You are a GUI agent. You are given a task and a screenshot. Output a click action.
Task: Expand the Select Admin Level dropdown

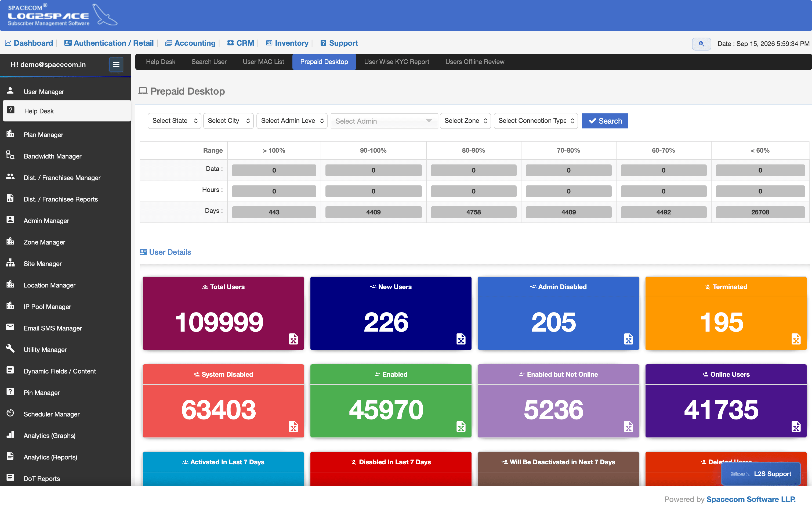292,121
